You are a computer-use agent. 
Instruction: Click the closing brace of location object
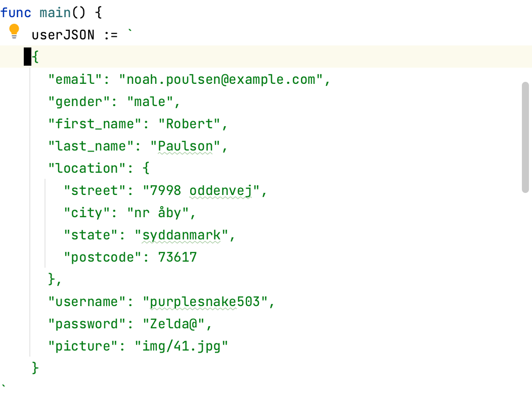click(51, 279)
